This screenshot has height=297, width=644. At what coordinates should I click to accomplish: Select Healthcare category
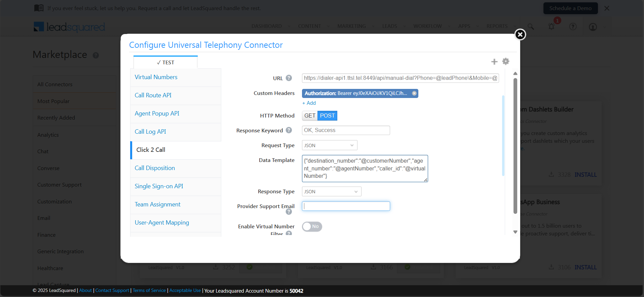(74, 268)
